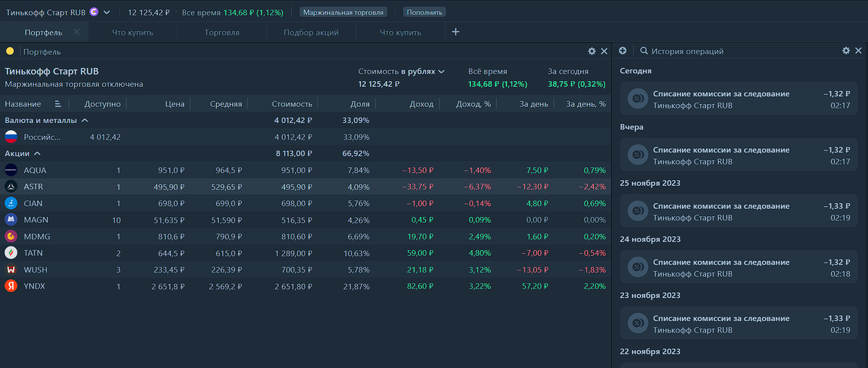
Task: Sort by the Доля column header
Action: click(x=359, y=104)
